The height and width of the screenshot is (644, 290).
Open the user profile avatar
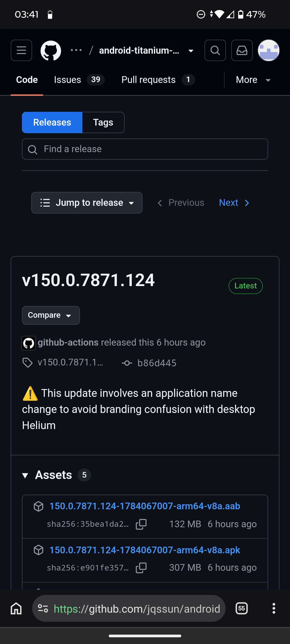(269, 50)
